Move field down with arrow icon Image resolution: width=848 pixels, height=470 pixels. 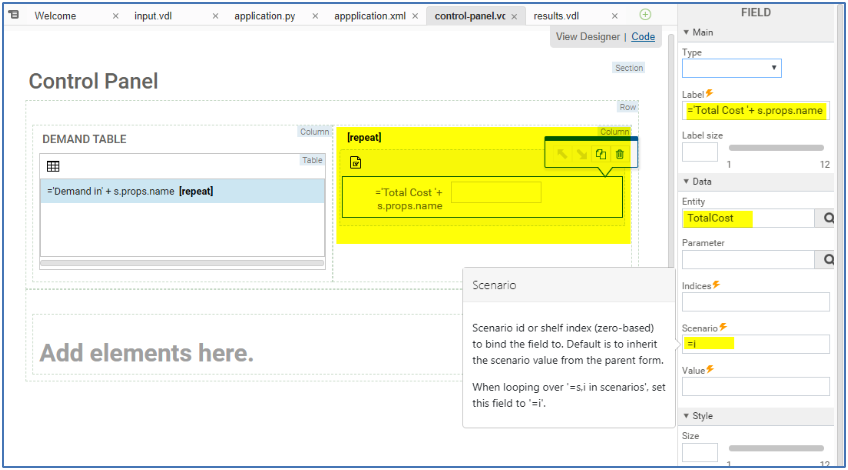click(581, 154)
